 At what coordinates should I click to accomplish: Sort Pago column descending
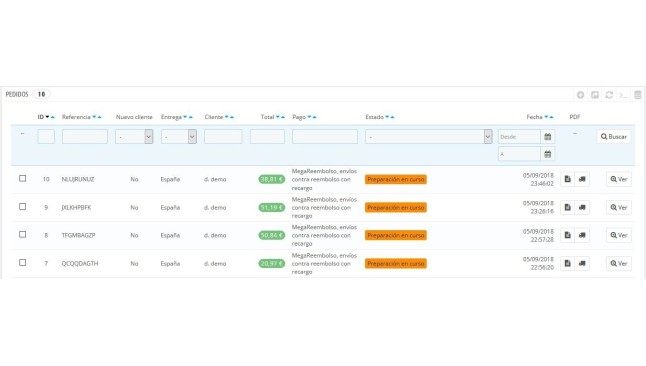click(x=309, y=117)
